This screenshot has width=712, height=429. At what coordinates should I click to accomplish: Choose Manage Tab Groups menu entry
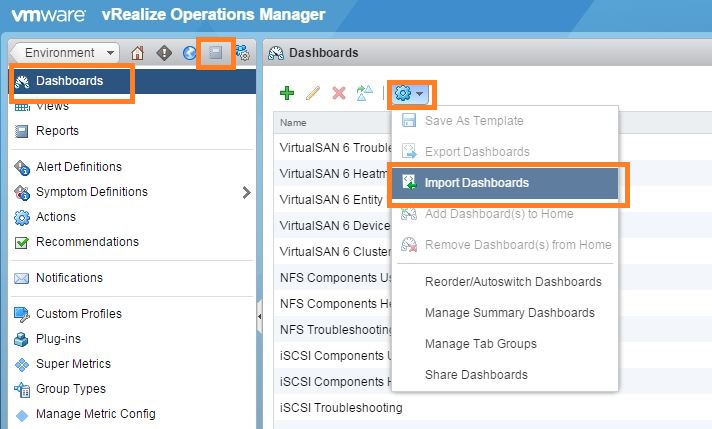[x=480, y=344]
